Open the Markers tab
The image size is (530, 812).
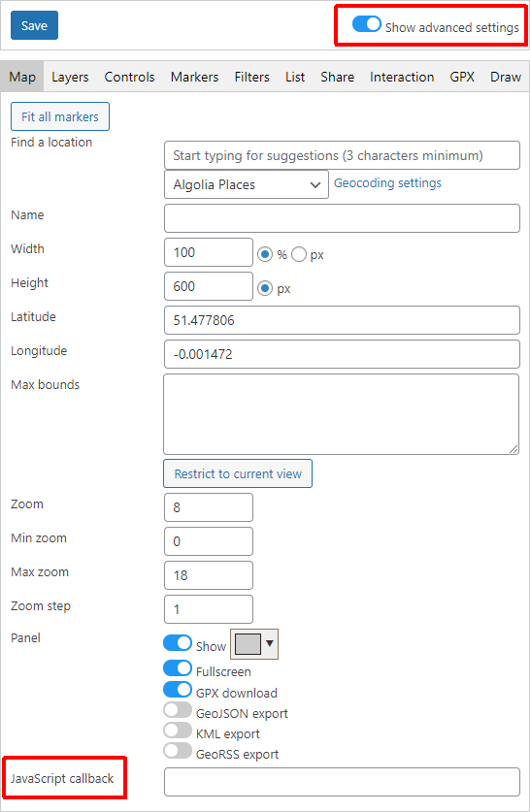[x=194, y=77]
